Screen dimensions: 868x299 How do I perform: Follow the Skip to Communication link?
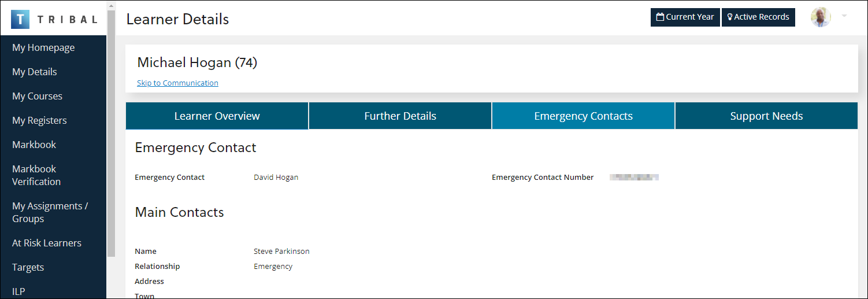177,83
